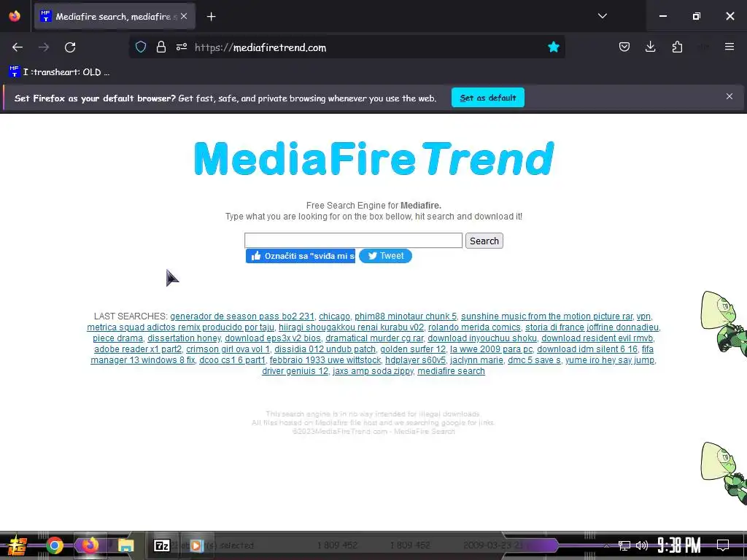The image size is (747, 560).
Task: Switch to Firefox on the taskbar
Action: 90,545
